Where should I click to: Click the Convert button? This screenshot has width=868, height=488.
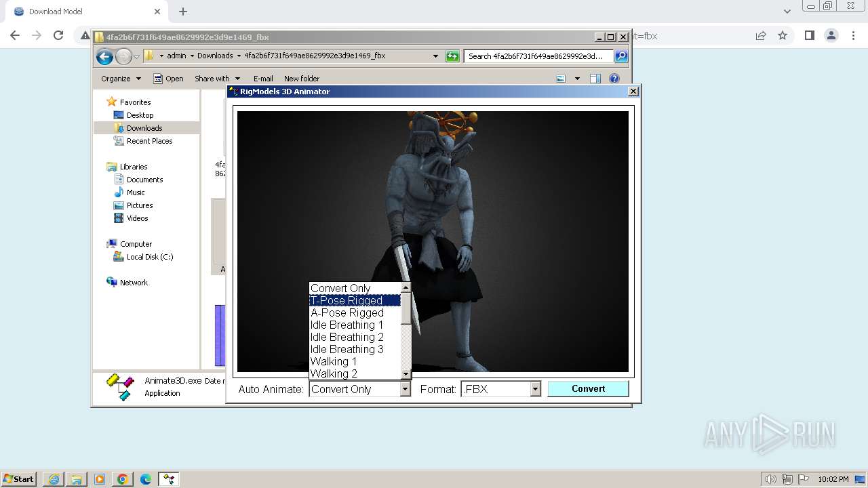click(x=588, y=388)
